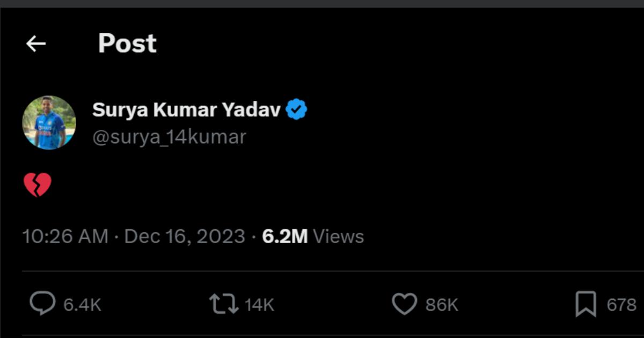Click the 14K reposts count
644x338 pixels.
click(259, 305)
